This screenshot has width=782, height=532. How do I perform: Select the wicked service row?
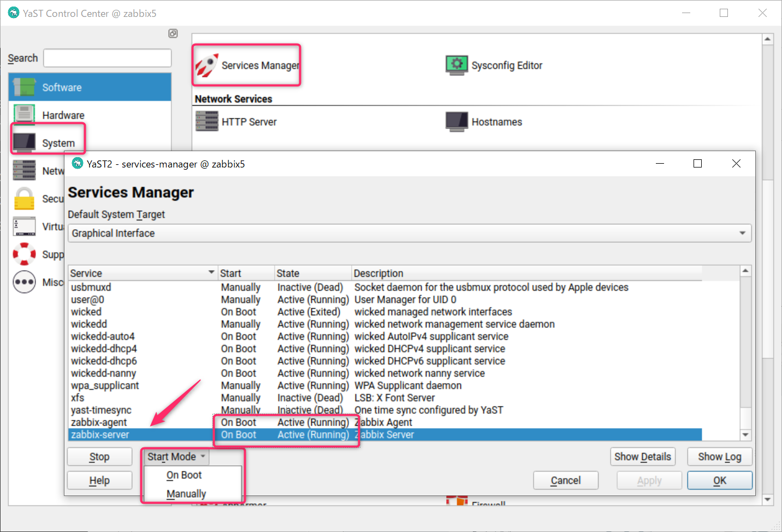385,312
